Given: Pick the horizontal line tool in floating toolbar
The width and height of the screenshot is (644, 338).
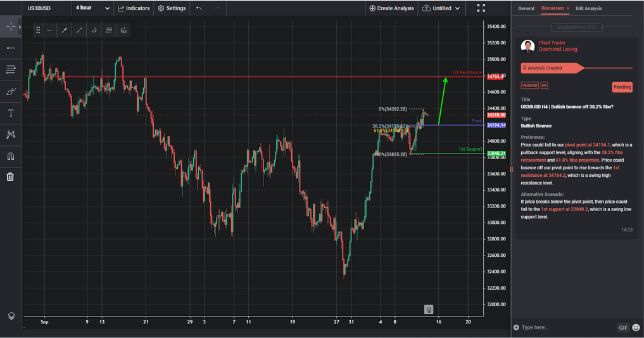Looking at the screenshot, I should click(x=49, y=30).
